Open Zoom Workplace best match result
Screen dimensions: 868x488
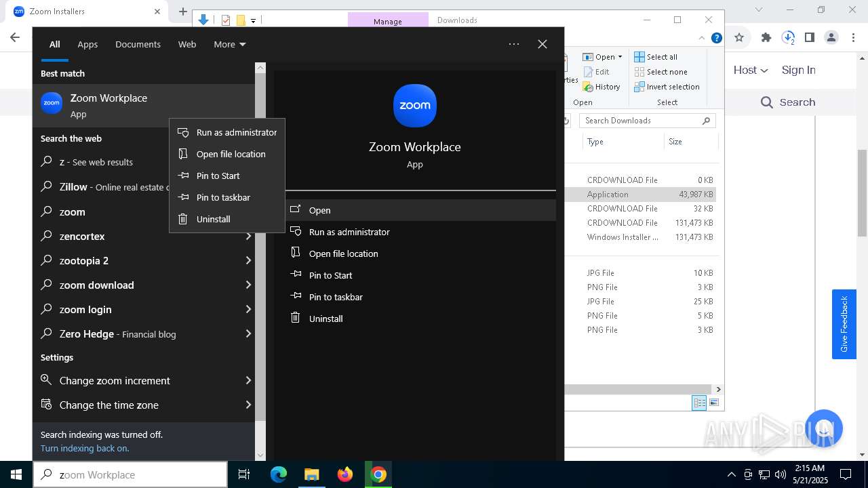144,105
